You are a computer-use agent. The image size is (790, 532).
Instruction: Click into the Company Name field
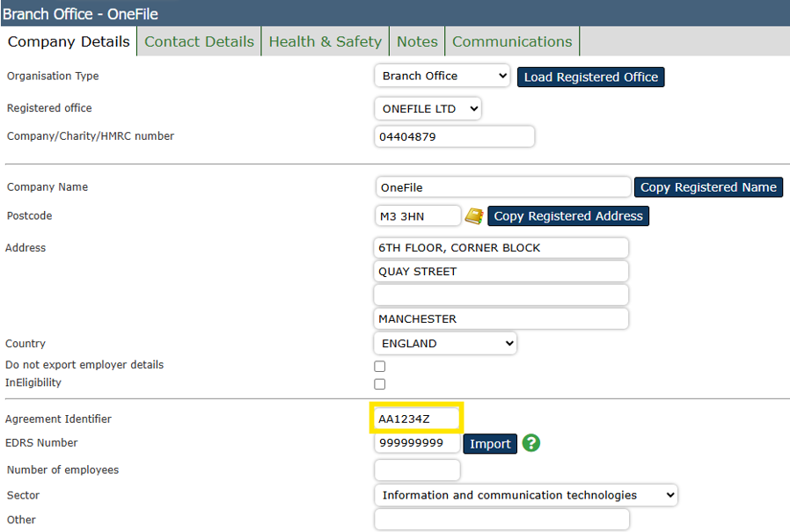503,187
